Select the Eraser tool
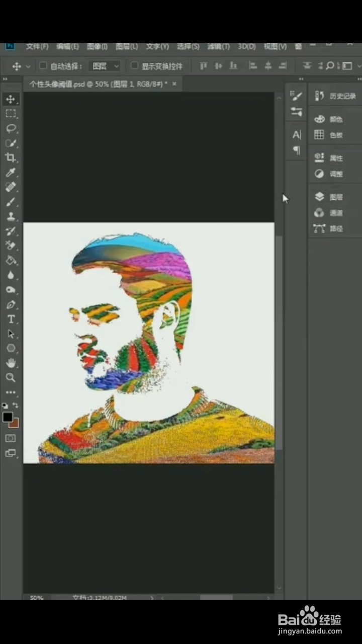The width and height of the screenshot is (362, 644). (x=11, y=246)
